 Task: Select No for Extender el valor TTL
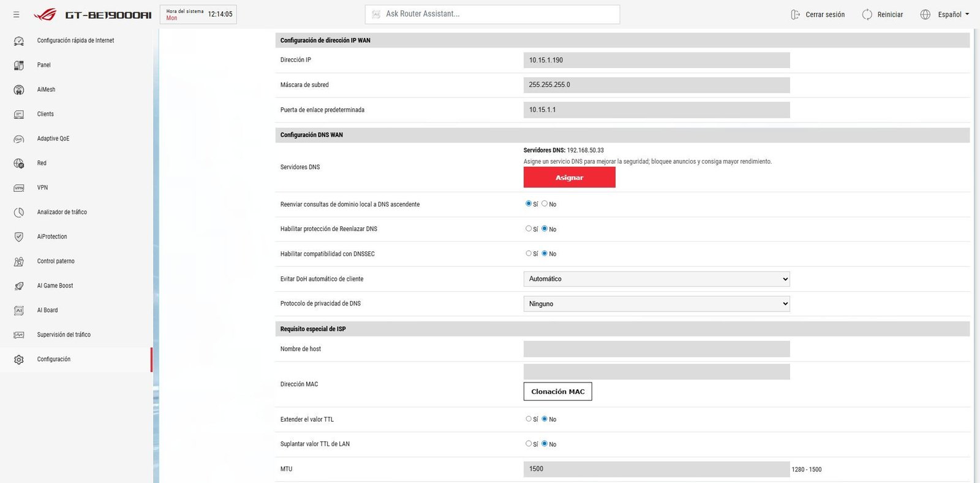545,419
